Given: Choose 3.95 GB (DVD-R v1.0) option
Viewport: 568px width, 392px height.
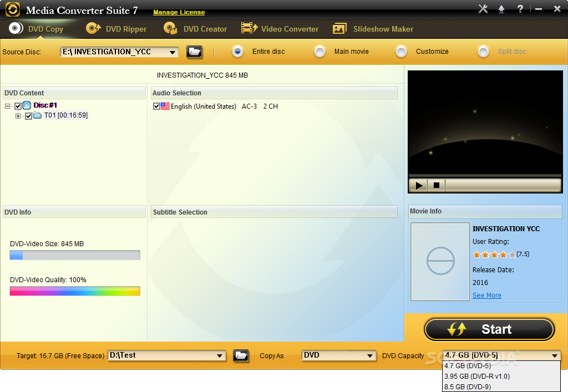Looking at the screenshot, I should (501, 376).
